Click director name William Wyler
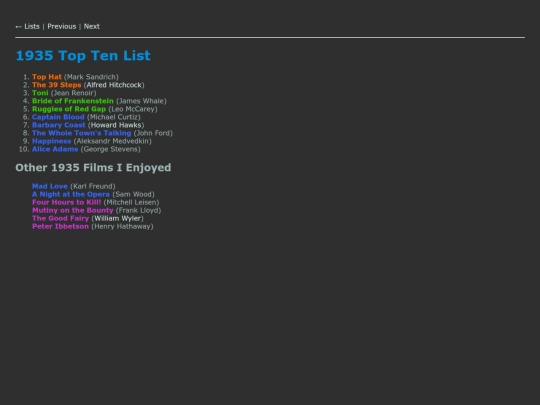540x405 pixels. click(x=117, y=218)
